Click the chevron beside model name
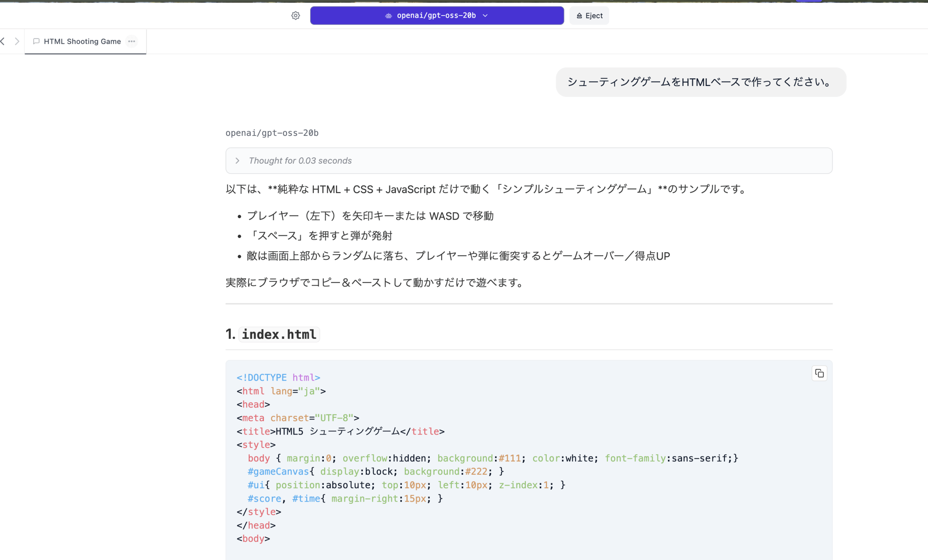 coord(485,16)
